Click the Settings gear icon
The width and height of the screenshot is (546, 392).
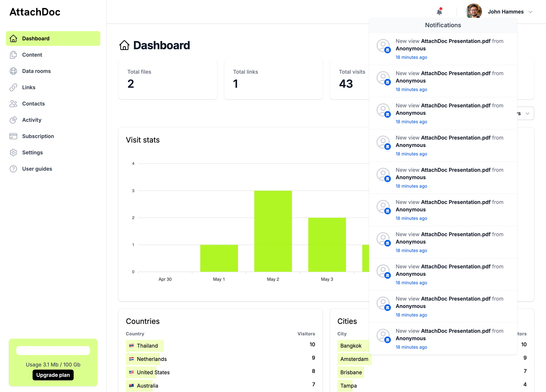pos(13,153)
